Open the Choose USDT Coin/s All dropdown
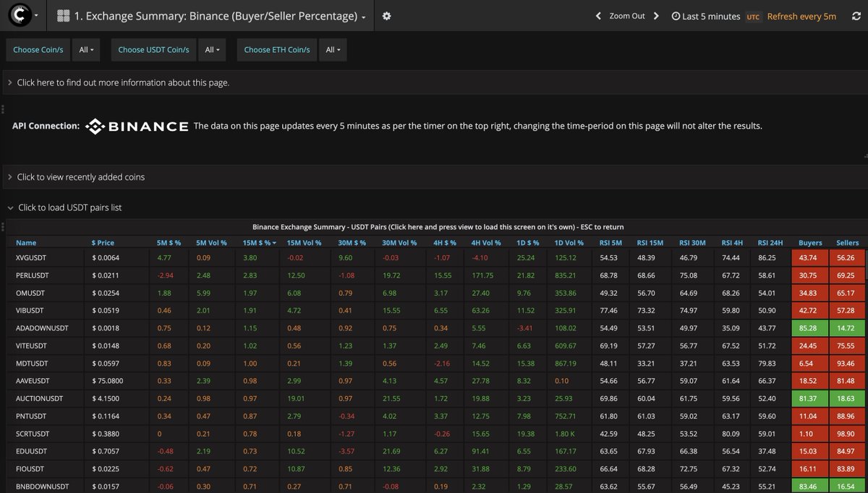 [x=213, y=50]
